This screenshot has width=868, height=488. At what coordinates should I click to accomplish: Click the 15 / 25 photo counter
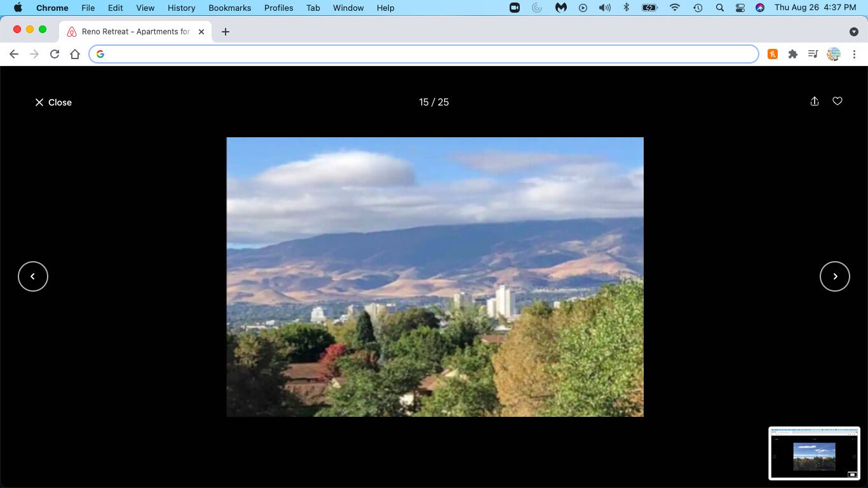pyautogui.click(x=434, y=102)
